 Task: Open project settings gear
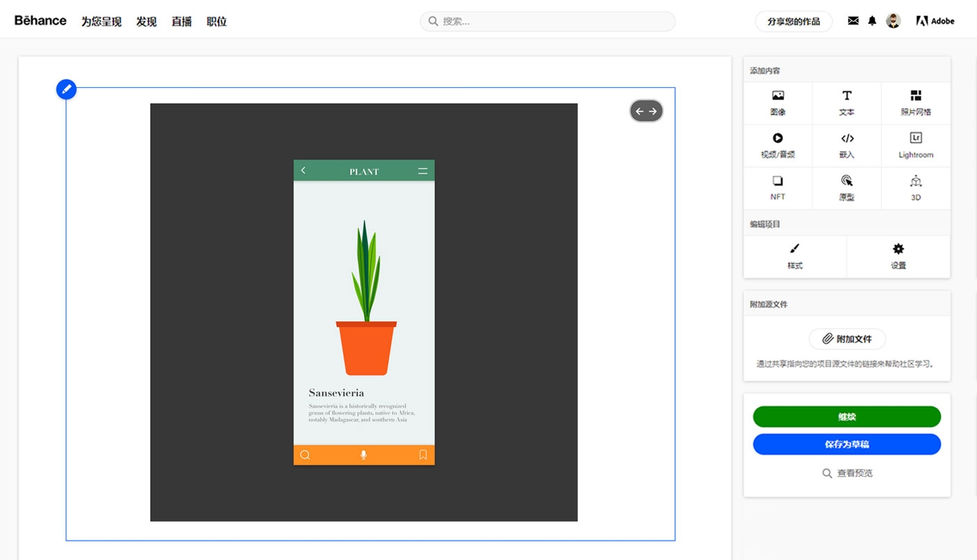[898, 256]
